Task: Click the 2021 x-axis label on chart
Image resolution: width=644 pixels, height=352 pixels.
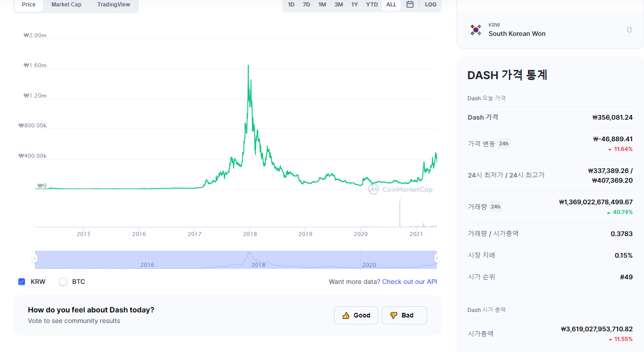Action: coord(416,234)
